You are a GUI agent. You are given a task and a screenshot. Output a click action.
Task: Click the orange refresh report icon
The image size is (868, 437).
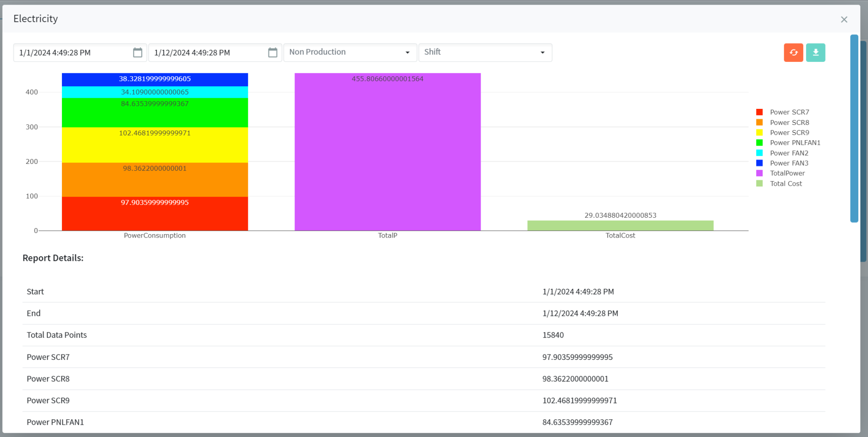coord(793,52)
